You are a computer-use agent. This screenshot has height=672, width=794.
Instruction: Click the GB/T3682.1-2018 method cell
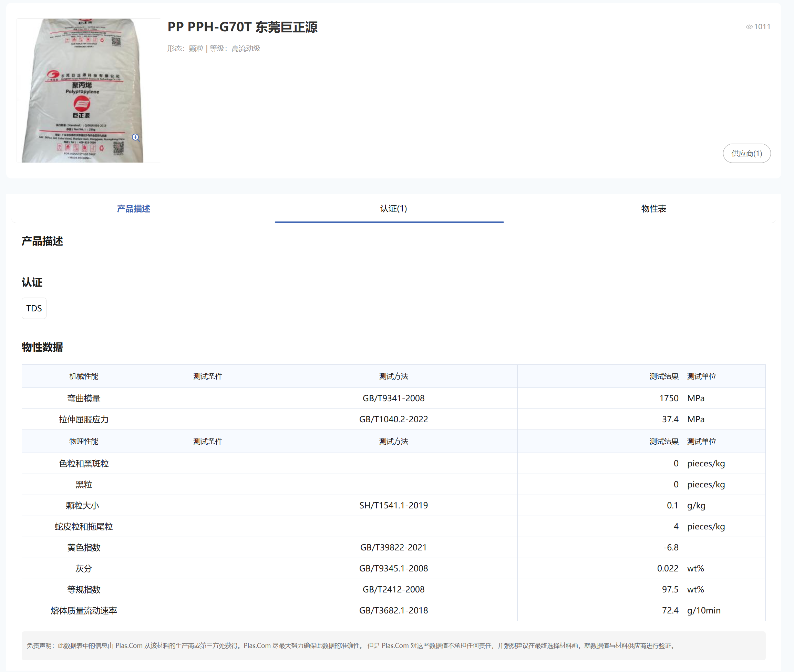pos(393,610)
